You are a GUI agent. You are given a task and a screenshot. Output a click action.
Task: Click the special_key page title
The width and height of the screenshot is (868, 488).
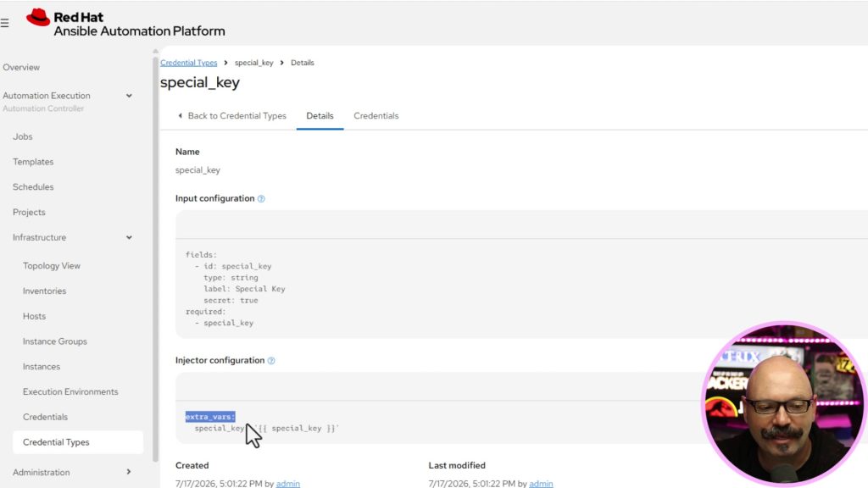200,82
